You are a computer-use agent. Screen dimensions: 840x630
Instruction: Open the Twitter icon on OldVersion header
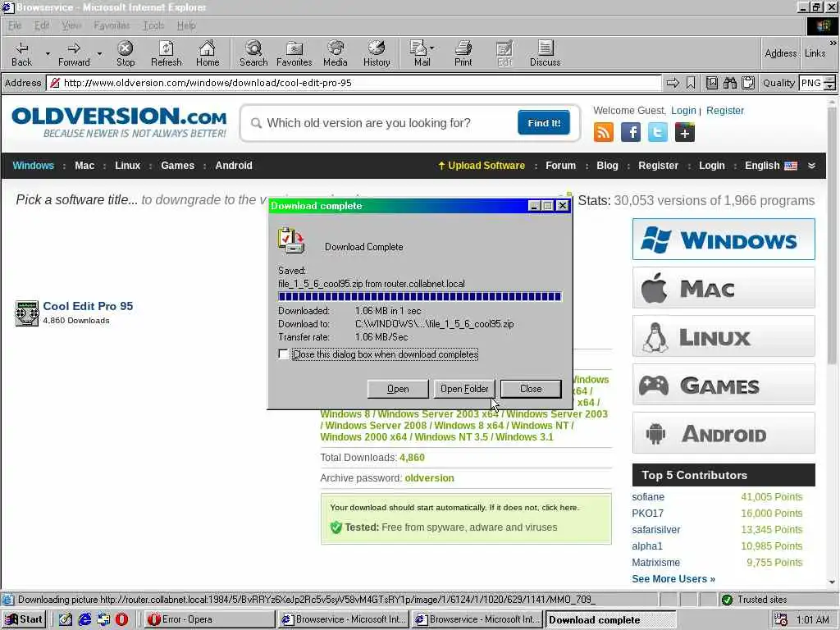(x=658, y=132)
